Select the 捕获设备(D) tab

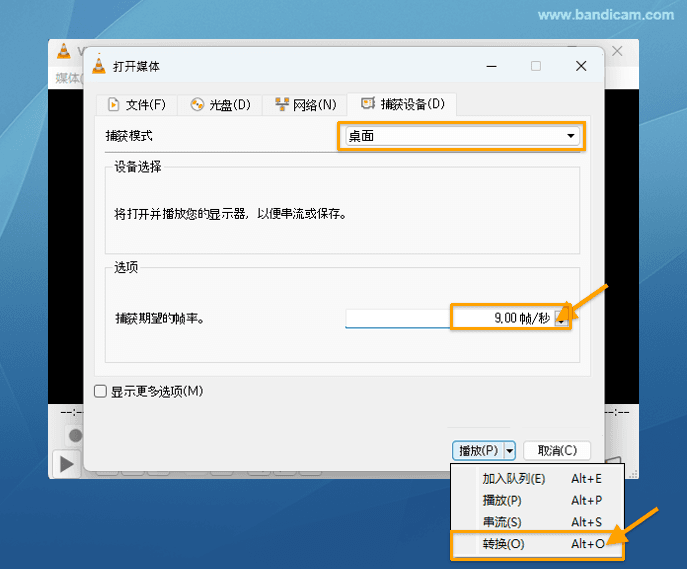[x=402, y=104]
